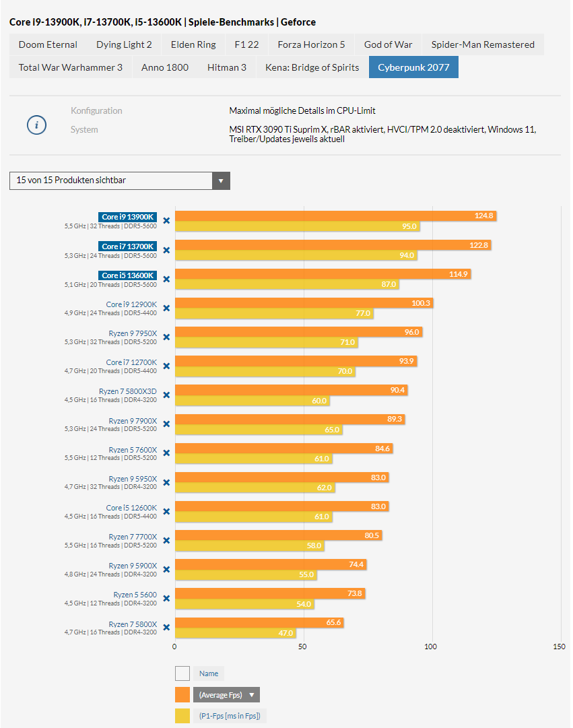The image size is (573, 728).
Task: Click the Name sort button
Action: 209,673
